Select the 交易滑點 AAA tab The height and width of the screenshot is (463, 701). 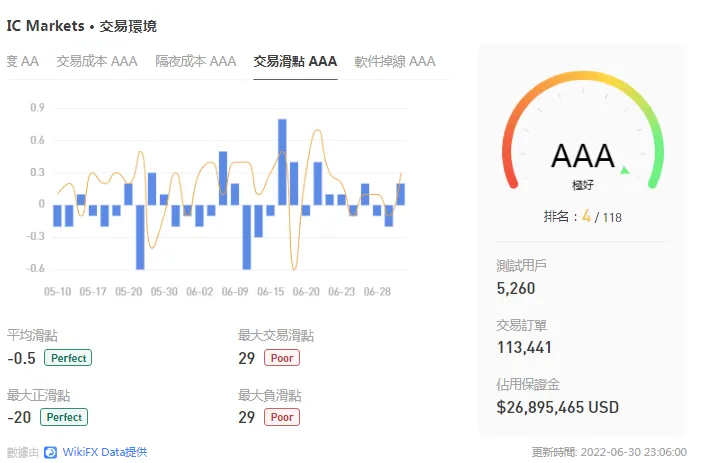point(295,61)
